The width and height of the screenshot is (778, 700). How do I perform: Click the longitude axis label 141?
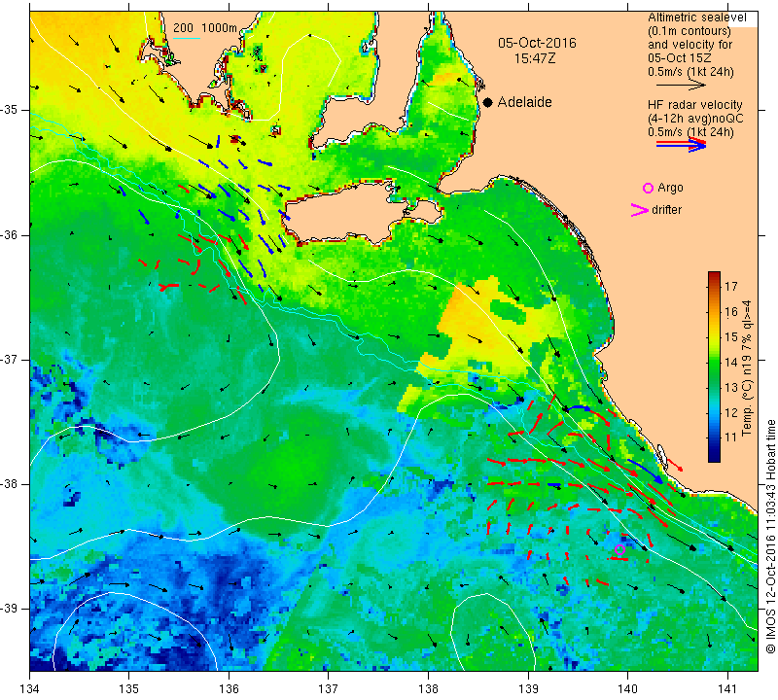727,689
